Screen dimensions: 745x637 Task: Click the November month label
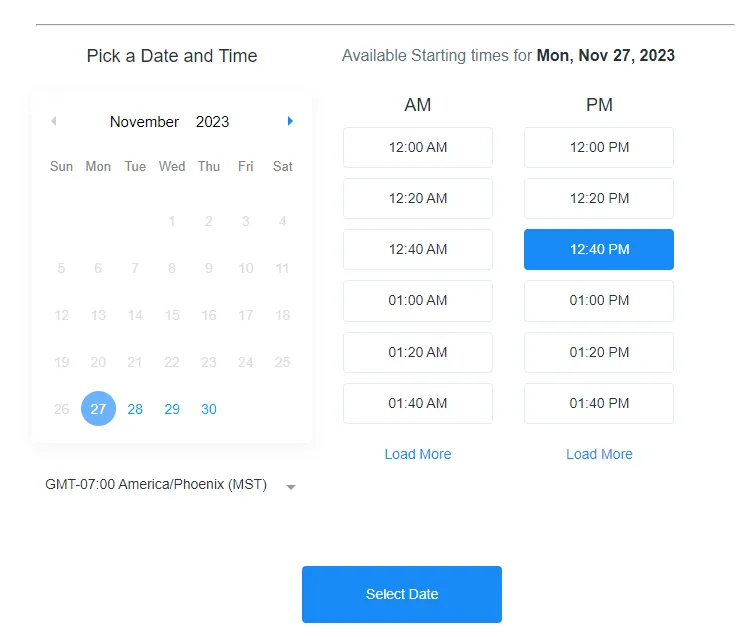[x=144, y=122]
